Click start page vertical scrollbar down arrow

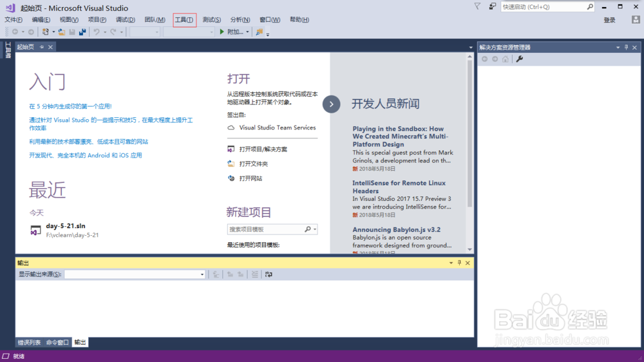click(x=470, y=249)
